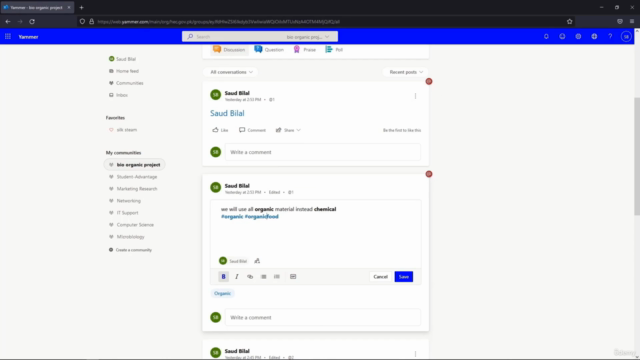This screenshot has height=360, width=640.
Task: Click the page vertical scrollbar
Action: pyautogui.click(x=637, y=156)
